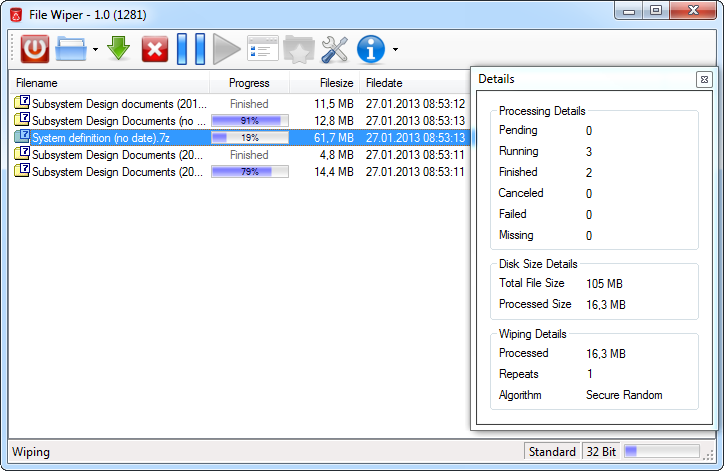
Task: Expand the dropdown arrow beside info icon
Action: (395, 49)
